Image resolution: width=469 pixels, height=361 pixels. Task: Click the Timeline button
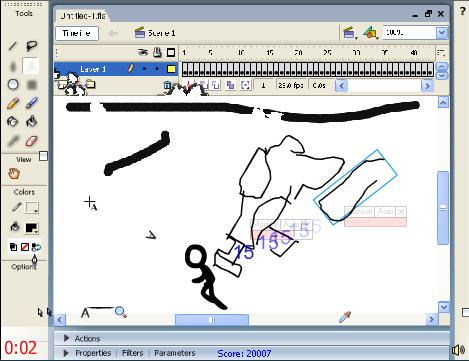(77, 33)
